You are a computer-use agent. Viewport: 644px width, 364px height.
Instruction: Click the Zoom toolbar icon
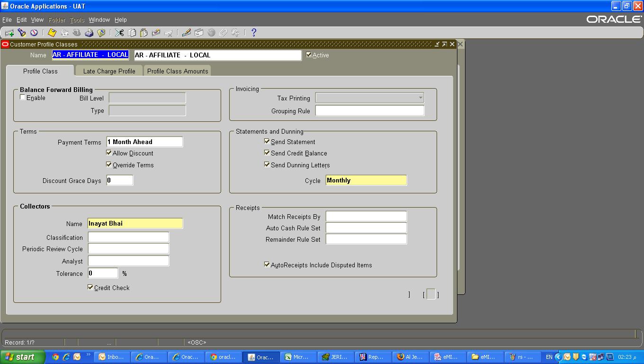pyautogui.click(x=199, y=33)
